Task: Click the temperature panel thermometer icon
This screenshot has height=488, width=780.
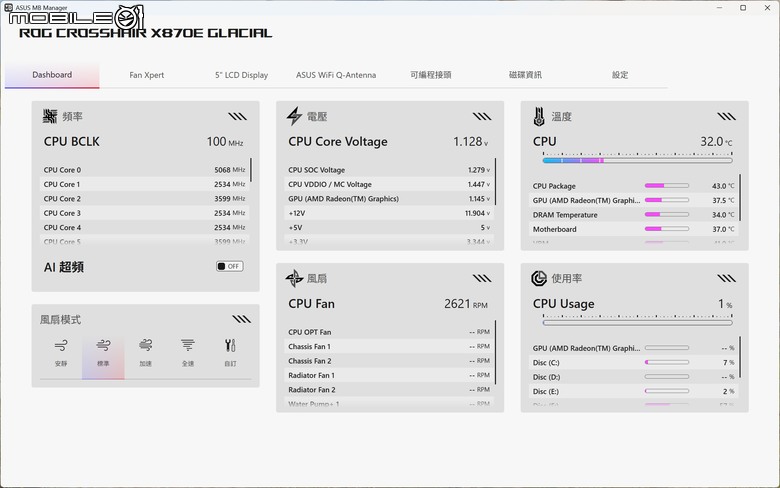Action: [539, 116]
